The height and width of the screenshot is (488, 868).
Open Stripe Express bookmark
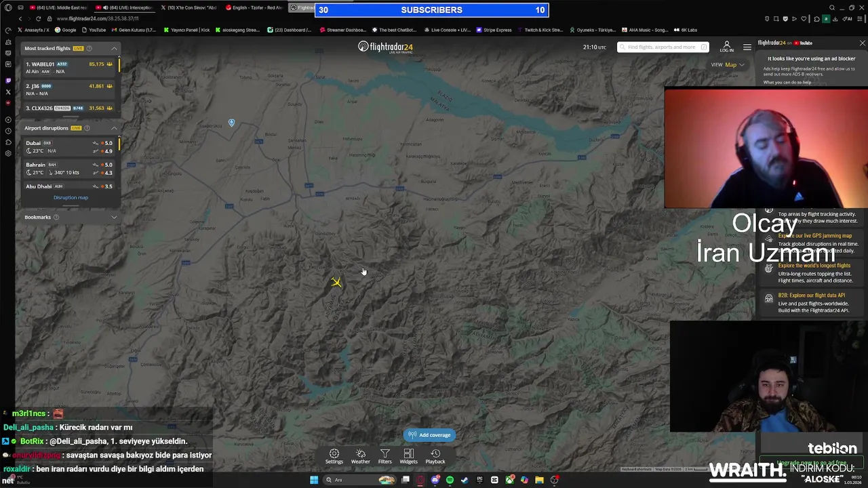pos(494,30)
